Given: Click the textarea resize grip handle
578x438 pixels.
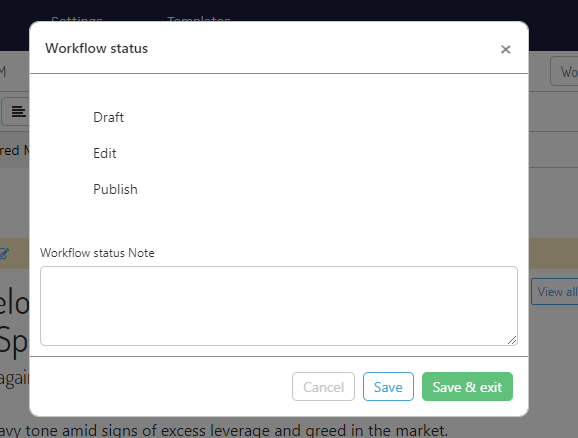Looking at the screenshot, I should (512, 340).
